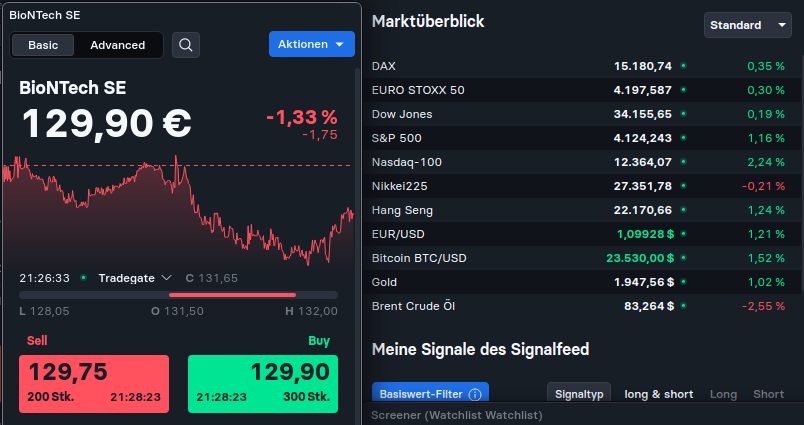Screen dimensions: 804x425
Task: Select the Long signal tab
Action: tap(723, 394)
